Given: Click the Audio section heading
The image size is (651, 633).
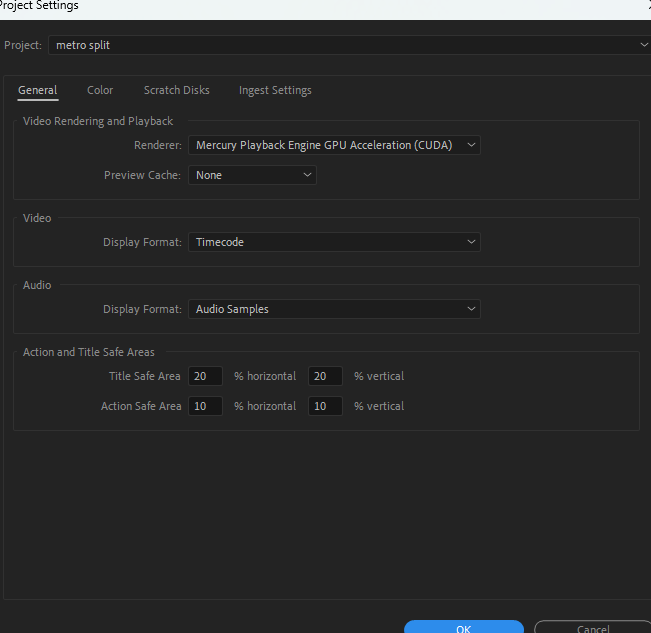Looking at the screenshot, I should 37,285.
